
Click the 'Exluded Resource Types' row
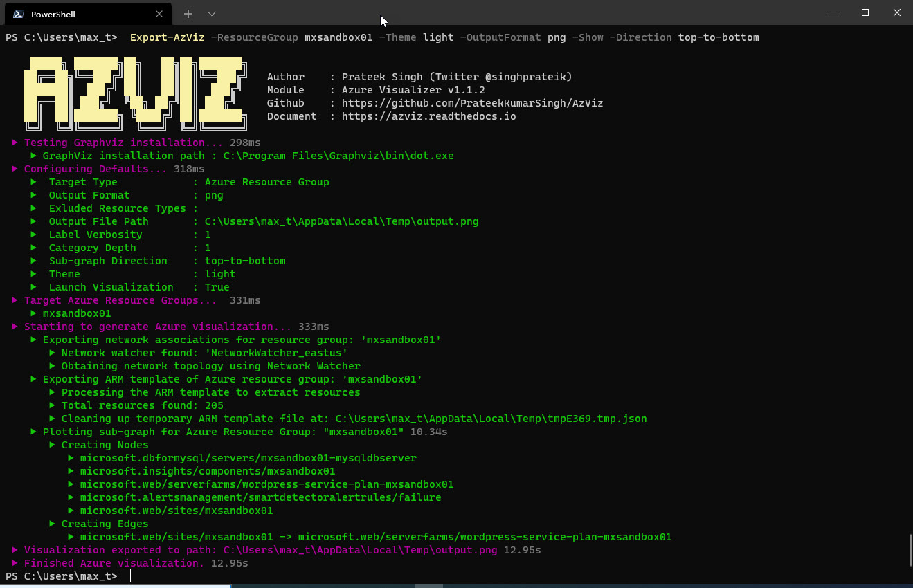coord(114,208)
